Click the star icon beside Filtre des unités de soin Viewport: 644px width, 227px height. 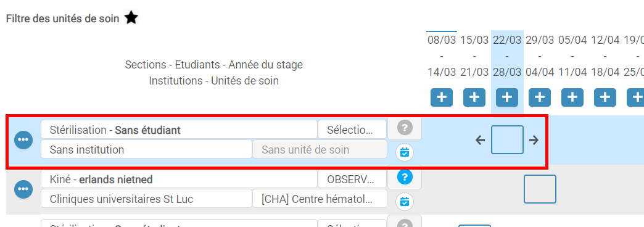click(x=131, y=18)
